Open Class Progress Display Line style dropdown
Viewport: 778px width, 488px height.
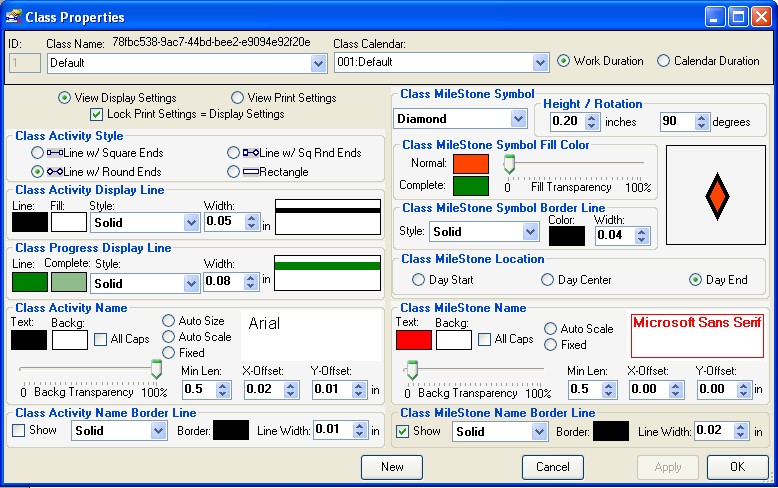tap(191, 283)
